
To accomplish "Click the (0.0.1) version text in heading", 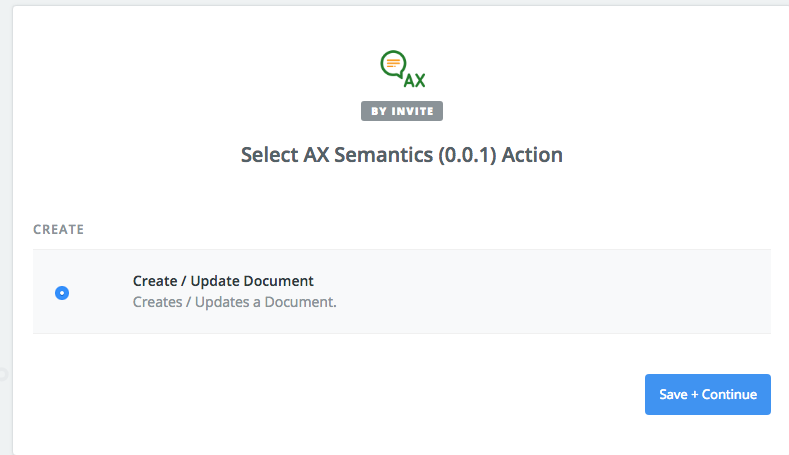I will tap(467, 155).
